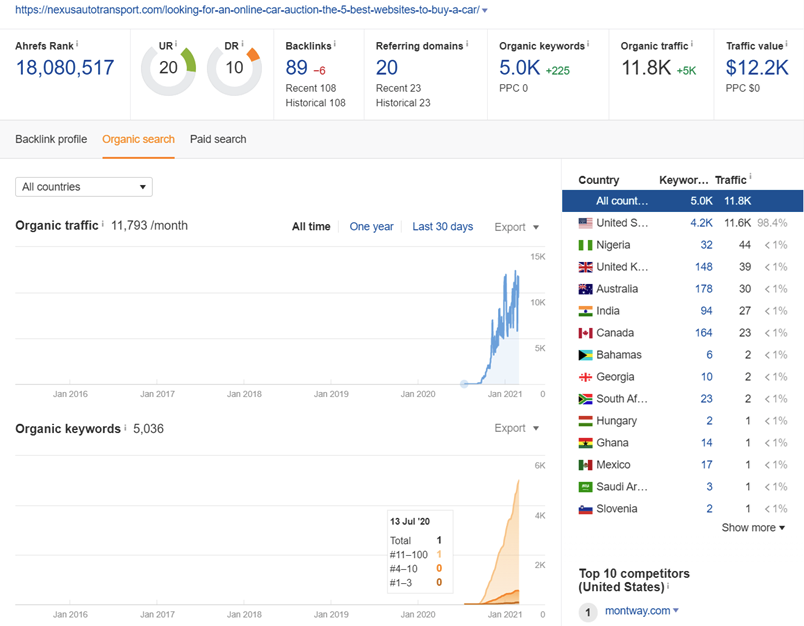This screenshot has width=804, height=626.
Task: Click the info icon beside Backlinks
Action: tap(335, 44)
